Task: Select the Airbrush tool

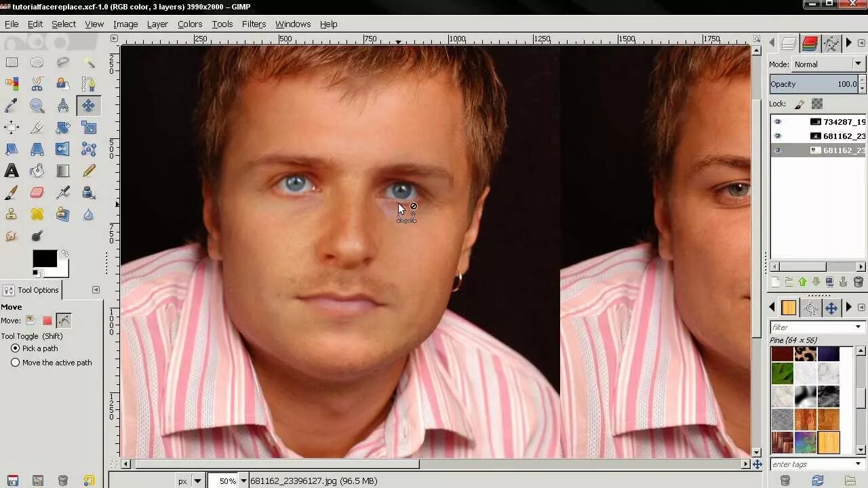Action: [x=63, y=192]
